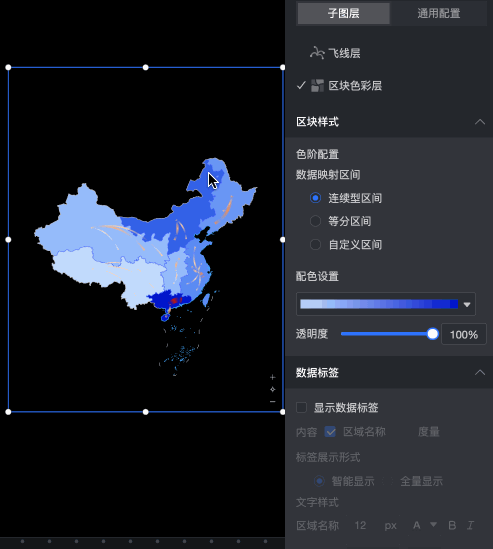493x549 pixels.
Task: Click the 12 font size field
Action: pos(360,525)
